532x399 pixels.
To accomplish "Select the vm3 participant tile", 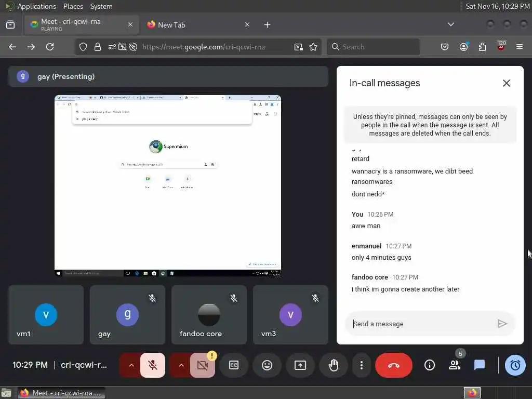I will (290, 315).
